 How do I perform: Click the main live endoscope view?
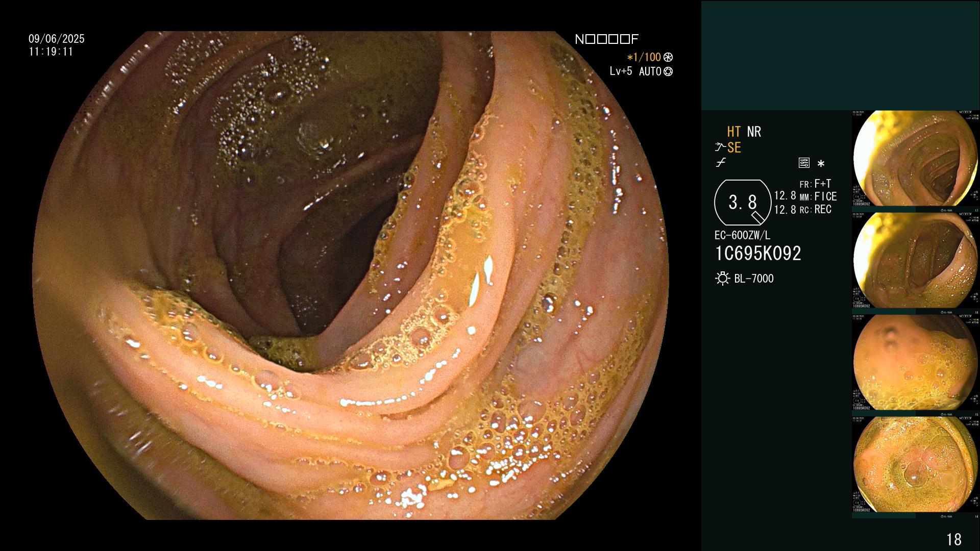[351, 275]
